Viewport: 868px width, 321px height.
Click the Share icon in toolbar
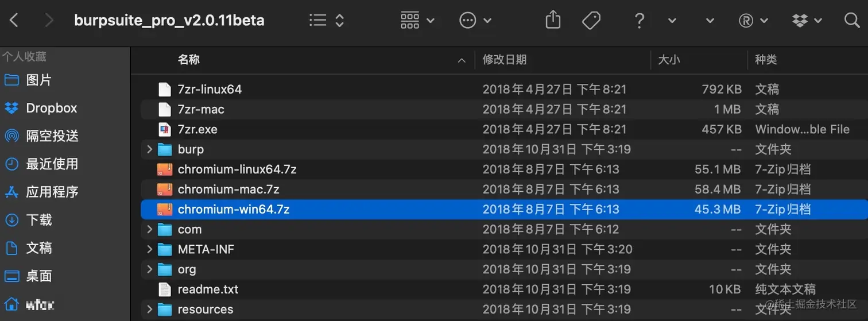pyautogui.click(x=552, y=21)
